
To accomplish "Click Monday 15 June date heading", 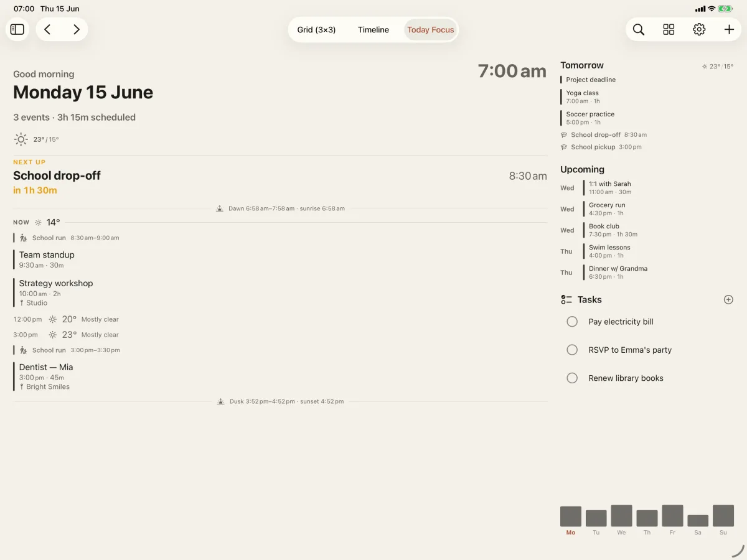I will [83, 93].
